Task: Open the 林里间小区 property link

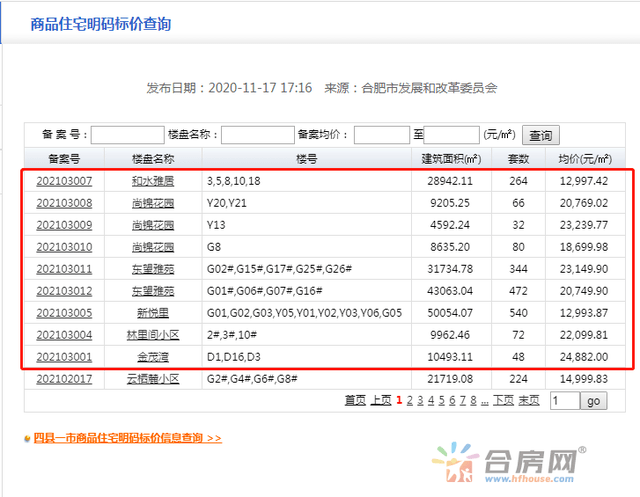Action: [x=153, y=335]
